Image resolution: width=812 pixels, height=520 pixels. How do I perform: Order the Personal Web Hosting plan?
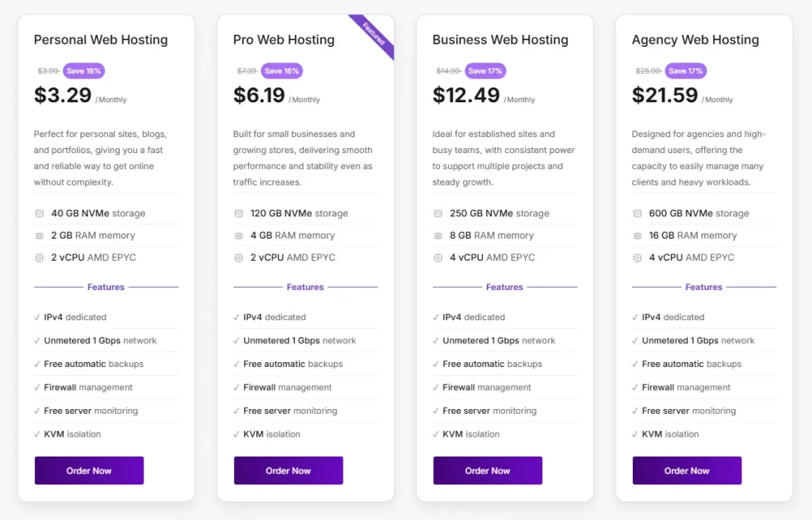[89, 471]
